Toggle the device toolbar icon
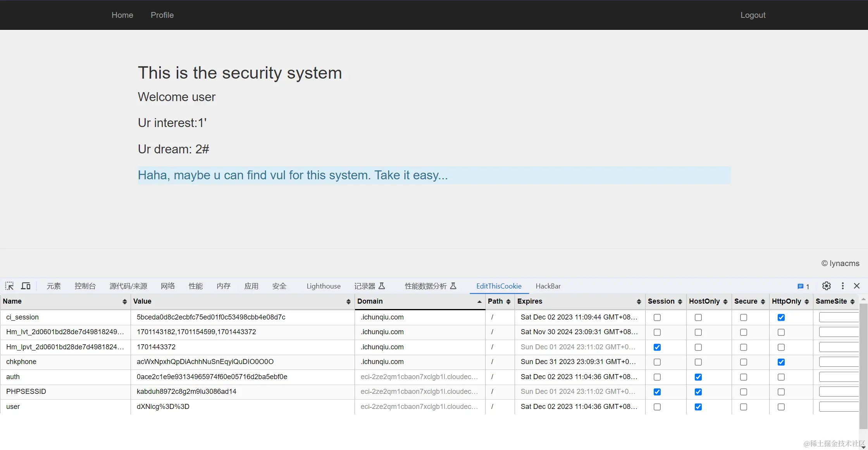 (x=26, y=286)
